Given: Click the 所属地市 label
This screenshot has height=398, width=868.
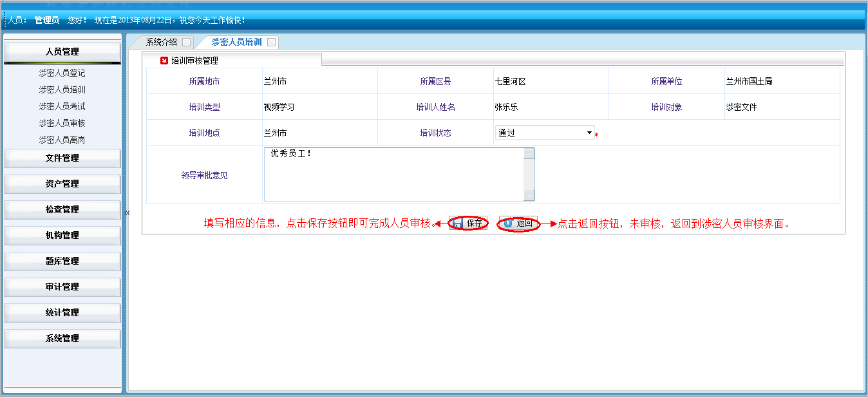Looking at the screenshot, I should [x=204, y=82].
